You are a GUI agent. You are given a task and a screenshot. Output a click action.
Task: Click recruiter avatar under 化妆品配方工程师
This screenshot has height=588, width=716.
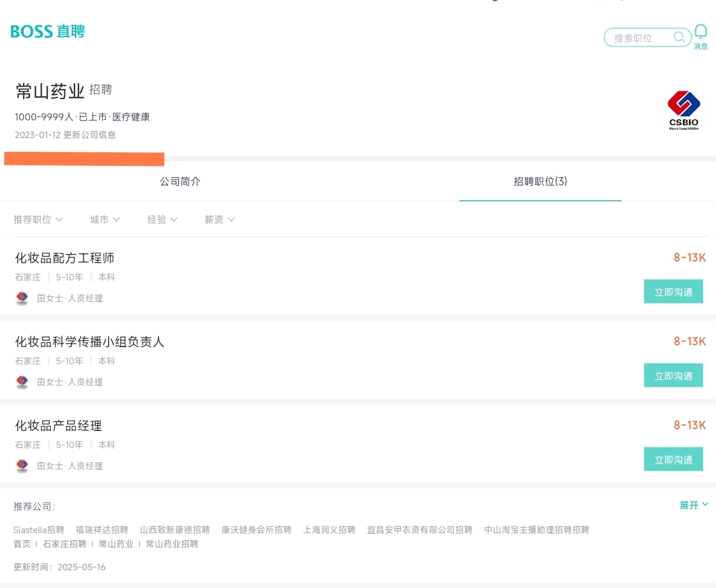click(x=22, y=298)
